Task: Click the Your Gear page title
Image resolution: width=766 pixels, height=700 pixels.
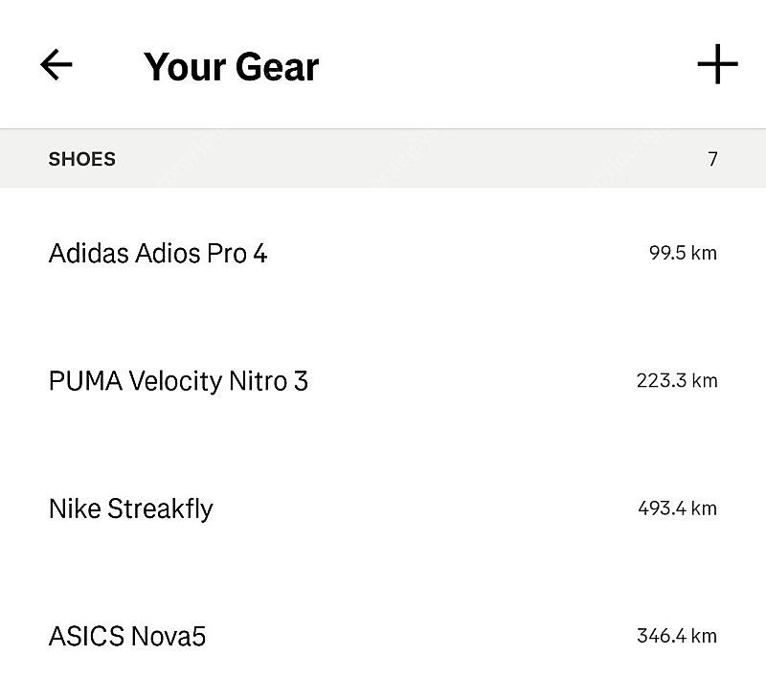Action: click(x=231, y=67)
